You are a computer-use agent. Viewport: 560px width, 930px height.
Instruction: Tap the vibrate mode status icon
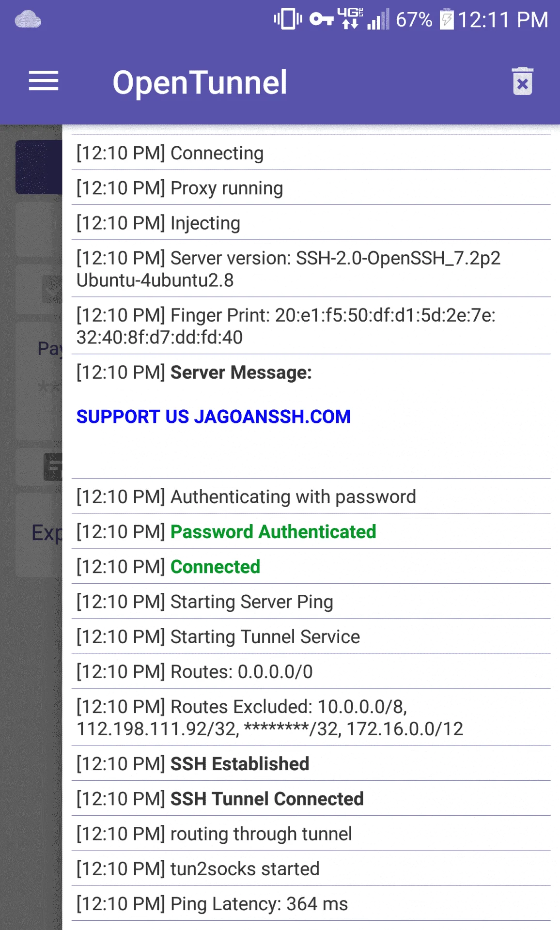click(288, 19)
